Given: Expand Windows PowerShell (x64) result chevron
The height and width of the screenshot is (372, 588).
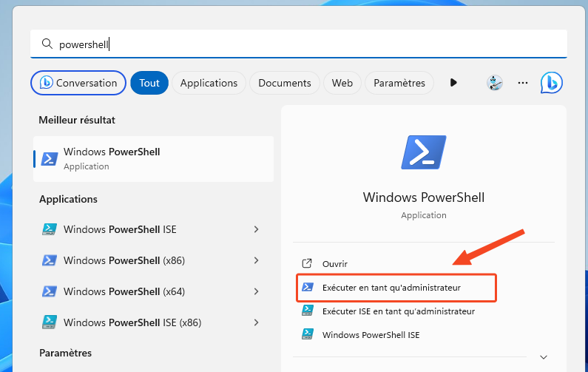Looking at the screenshot, I should point(256,291).
